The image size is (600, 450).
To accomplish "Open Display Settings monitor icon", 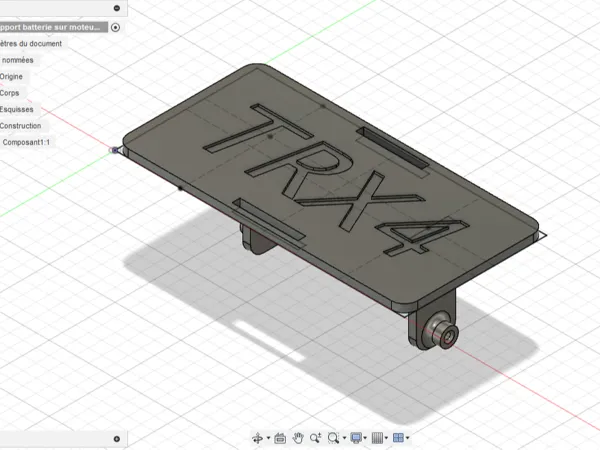I will 356,438.
